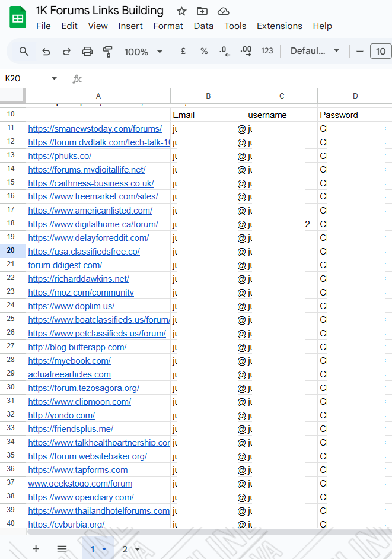Image resolution: width=392 pixels, height=559 pixels.
Task: Open the usa.classifiedsfree.co link
Action: [84, 252]
